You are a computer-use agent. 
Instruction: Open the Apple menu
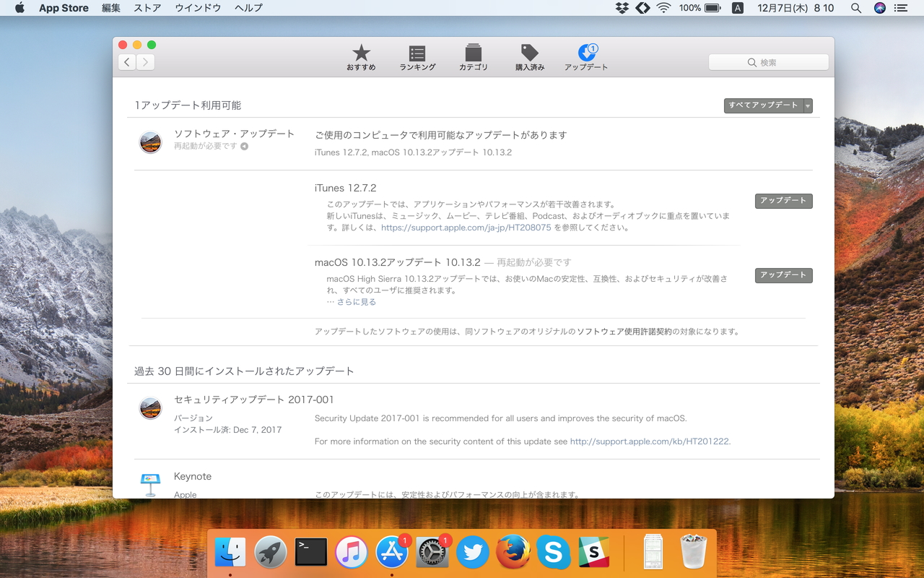point(19,8)
